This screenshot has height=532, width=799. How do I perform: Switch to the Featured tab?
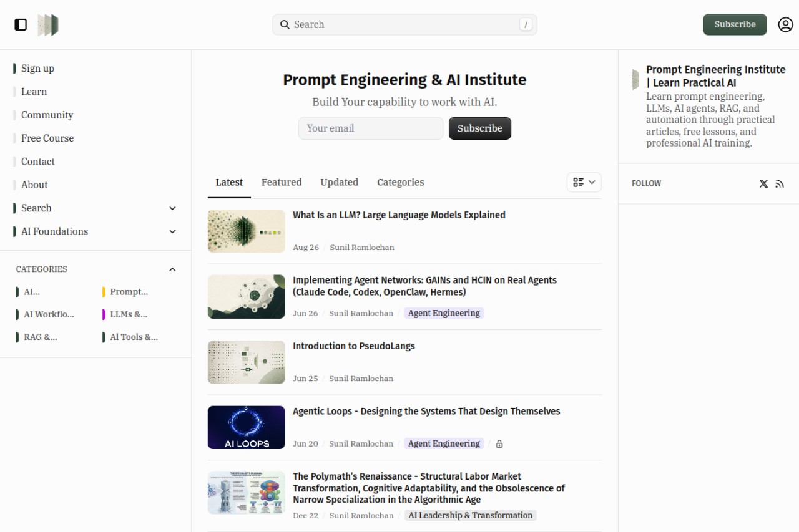(x=282, y=182)
